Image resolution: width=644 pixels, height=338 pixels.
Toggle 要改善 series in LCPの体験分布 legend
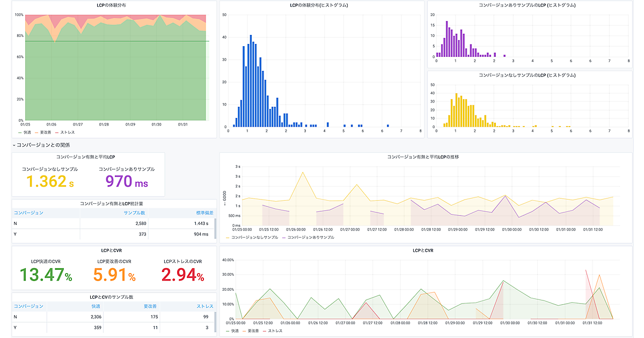pos(45,132)
